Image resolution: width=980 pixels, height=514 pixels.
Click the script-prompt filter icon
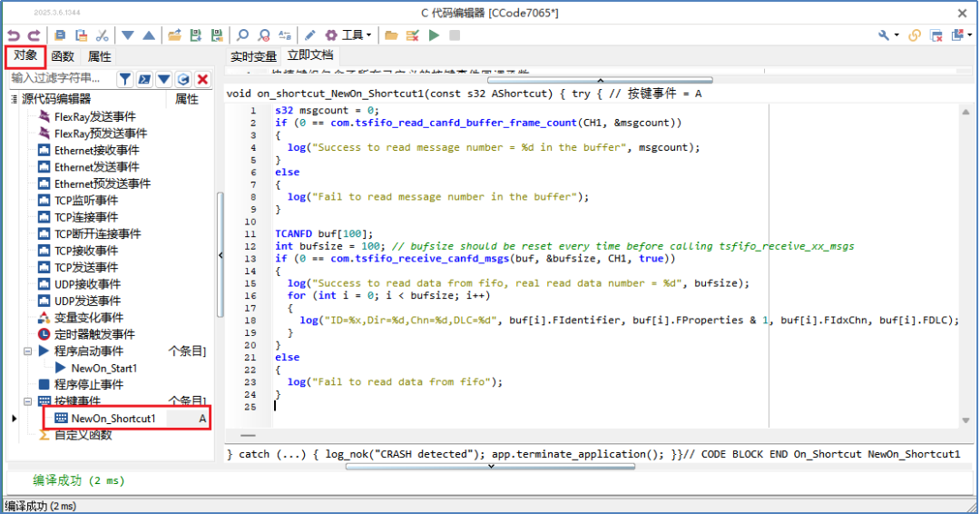[144, 79]
